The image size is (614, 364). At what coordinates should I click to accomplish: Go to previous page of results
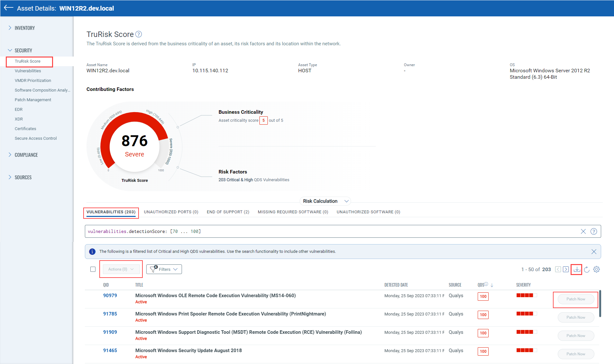point(558,269)
